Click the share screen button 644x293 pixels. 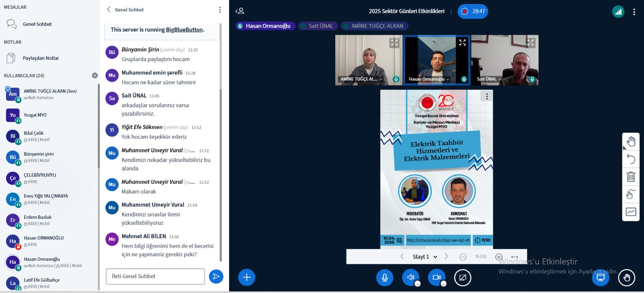(462, 277)
